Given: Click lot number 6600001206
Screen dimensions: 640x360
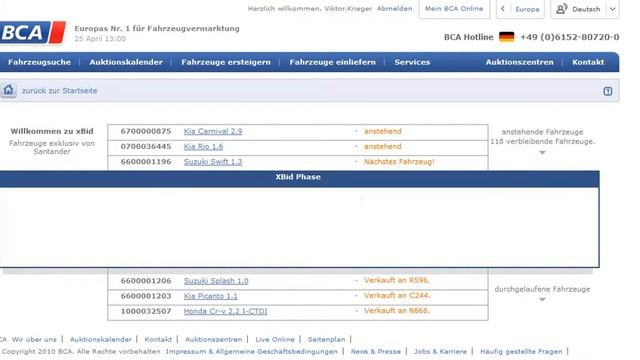Looking at the screenshot, I should pyautogui.click(x=146, y=281).
